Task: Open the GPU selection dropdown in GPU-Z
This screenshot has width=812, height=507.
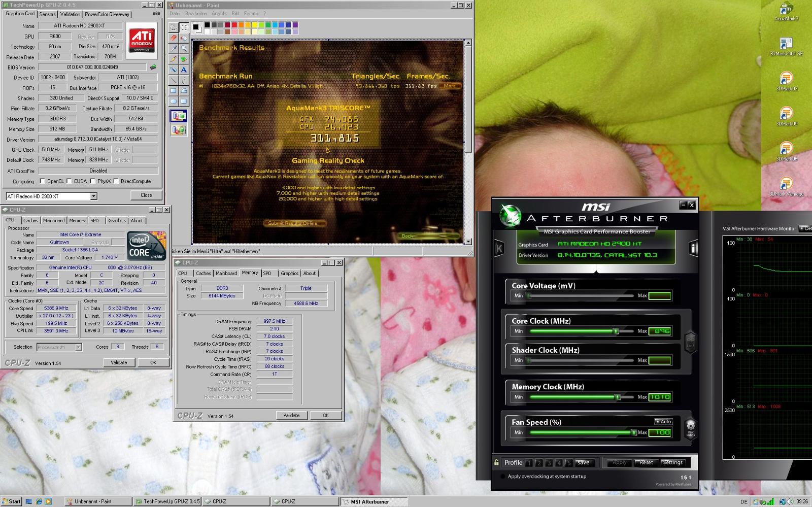Action: click(x=93, y=196)
